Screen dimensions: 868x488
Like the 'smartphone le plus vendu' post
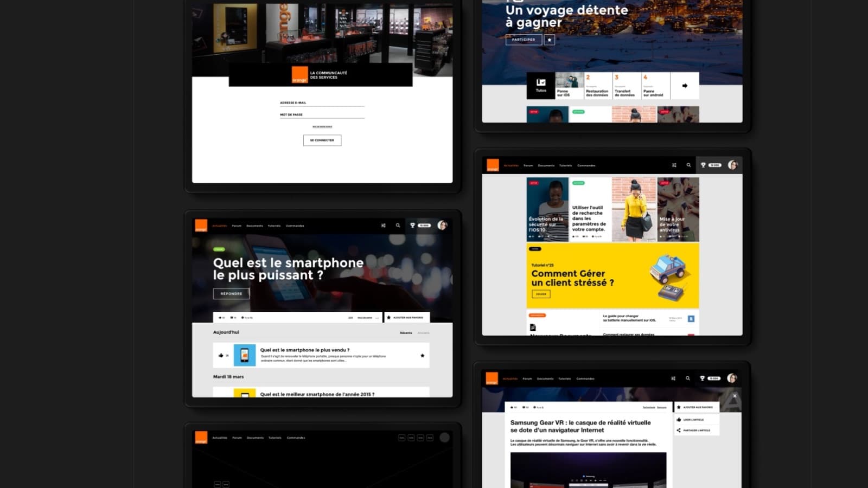pos(221,356)
